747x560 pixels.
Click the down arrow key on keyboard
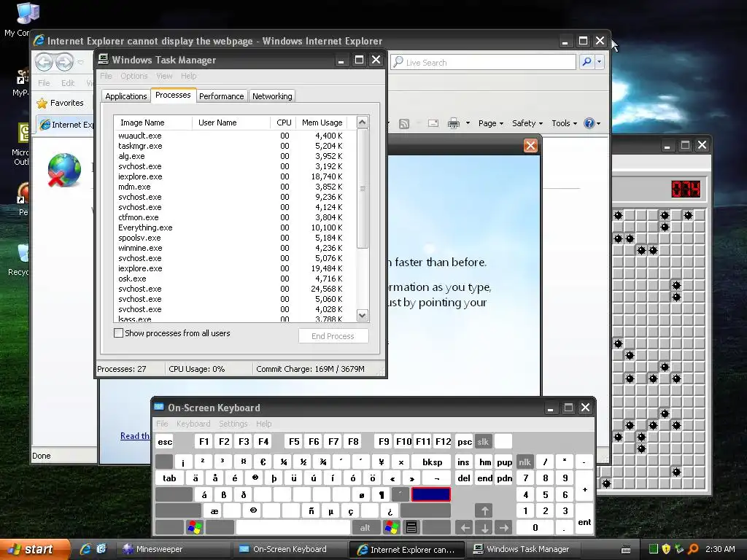(x=484, y=527)
